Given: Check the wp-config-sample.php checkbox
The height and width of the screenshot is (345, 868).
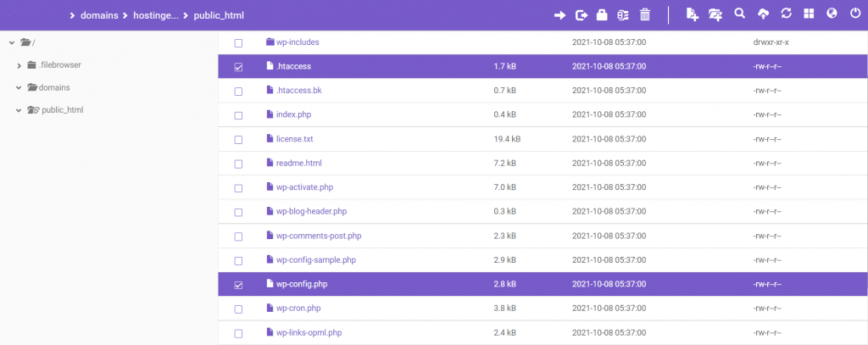Looking at the screenshot, I should click(238, 261).
